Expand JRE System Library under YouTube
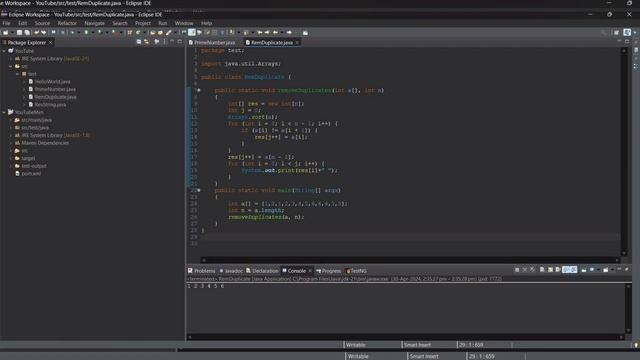 click(x=11, y=59)
